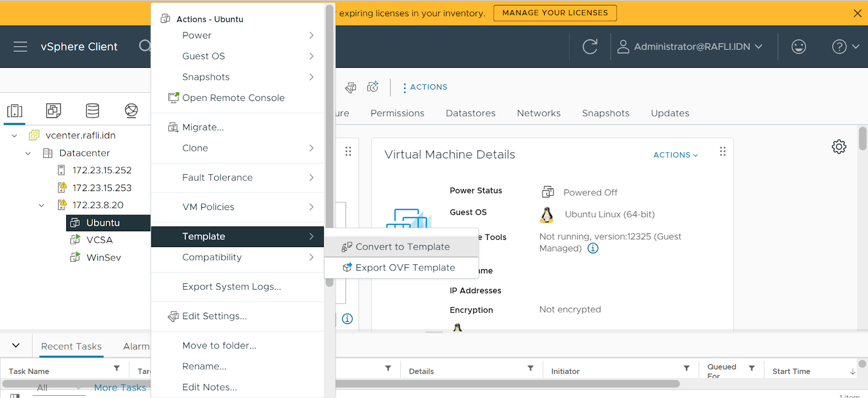Switch to Hosts and Clusters inventory view
868x398 pixels.
tap(15, 111)
